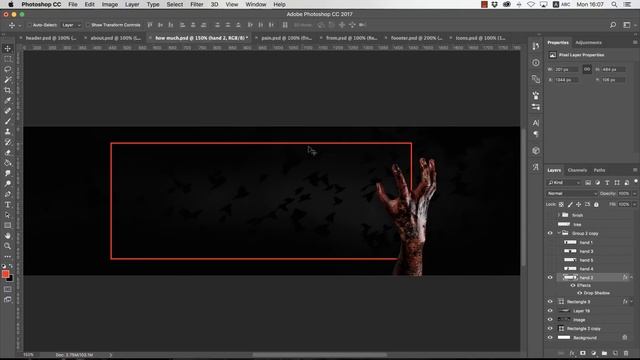Expand the finish layer group
640x360 pixels.
point(559,215)
